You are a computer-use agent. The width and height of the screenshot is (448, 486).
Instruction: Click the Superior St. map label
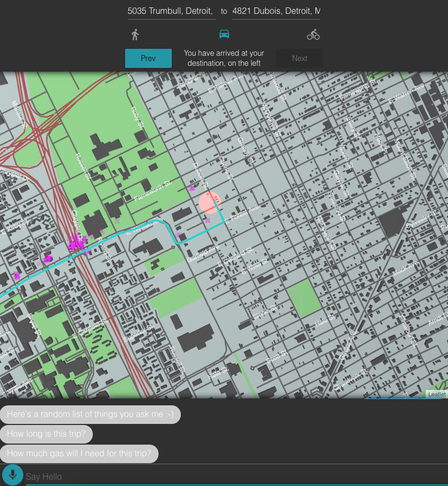pyautogui.click(x=138, y=333)
